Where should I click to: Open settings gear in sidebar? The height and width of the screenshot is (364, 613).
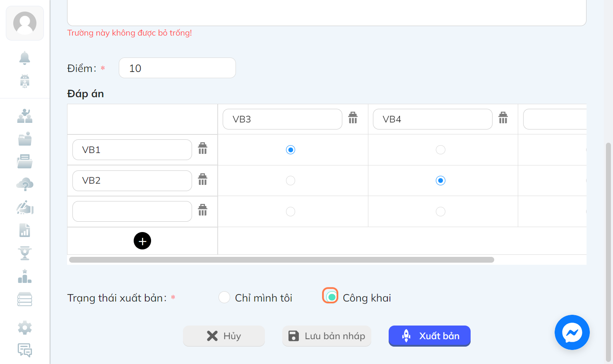(25, 328)
